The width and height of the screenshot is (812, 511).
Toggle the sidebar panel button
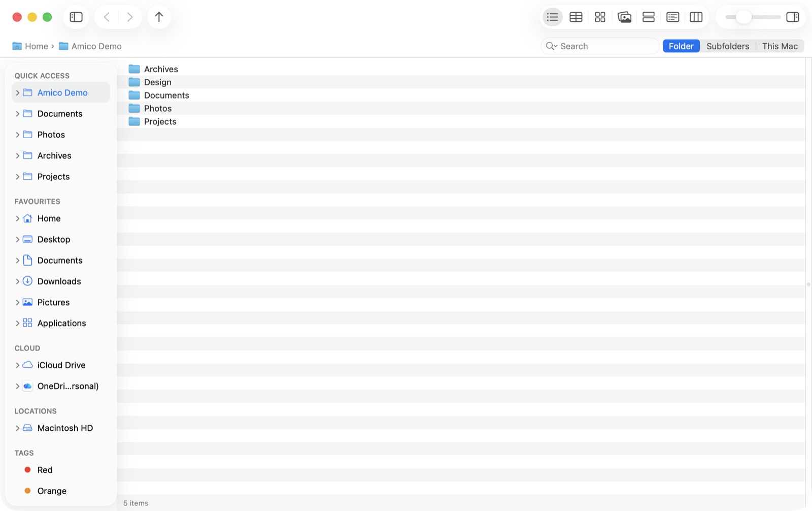click(x=76, y=17)
